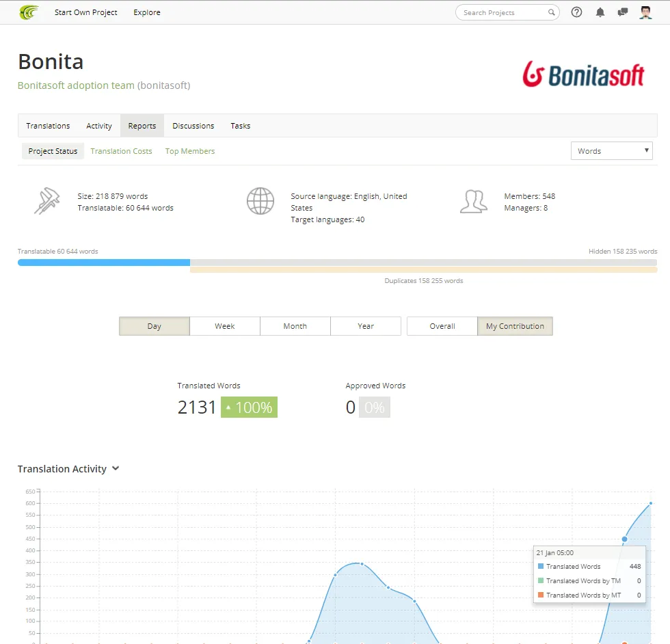Open Start Own Project
This screenshot has width=670, height=644.
[x=85, y=12]
